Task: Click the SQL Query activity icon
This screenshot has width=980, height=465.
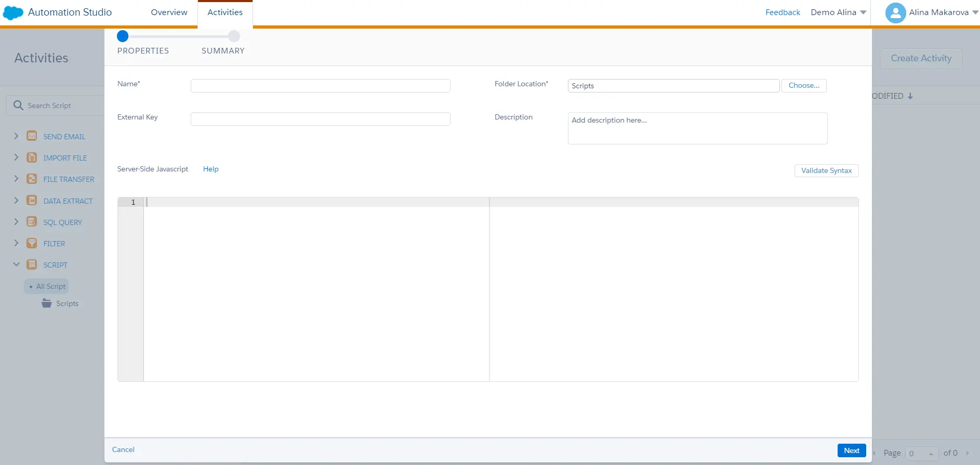Action: click(32, 222)
